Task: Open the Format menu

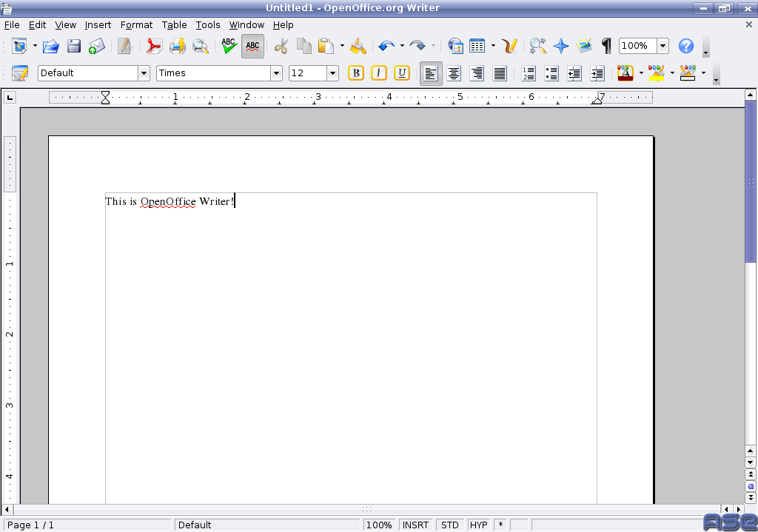Action: (136, 24)
